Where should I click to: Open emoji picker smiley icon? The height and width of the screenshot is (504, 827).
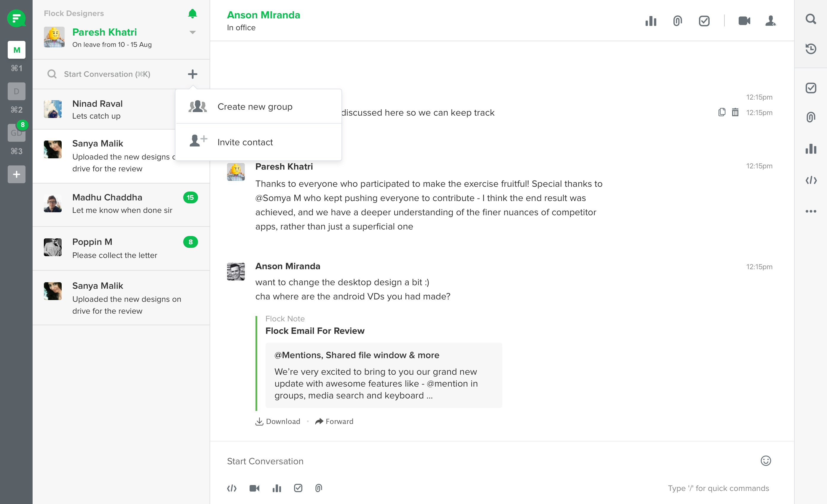click(x=766, y=461)
